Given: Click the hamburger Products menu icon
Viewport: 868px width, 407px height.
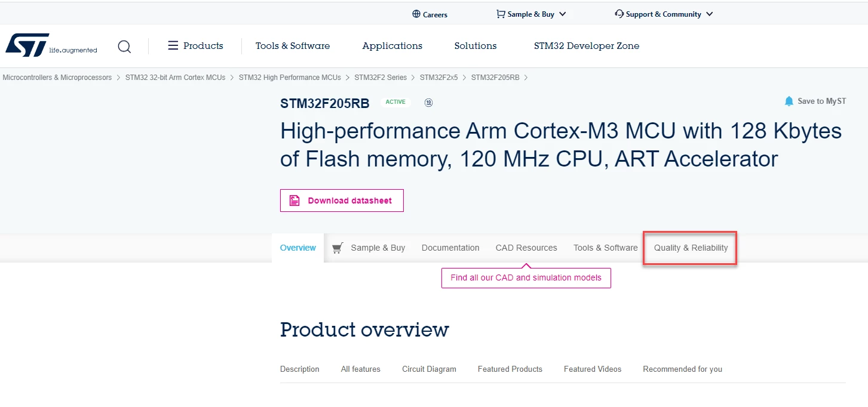Looking at the screenshot, I should 173,45.
